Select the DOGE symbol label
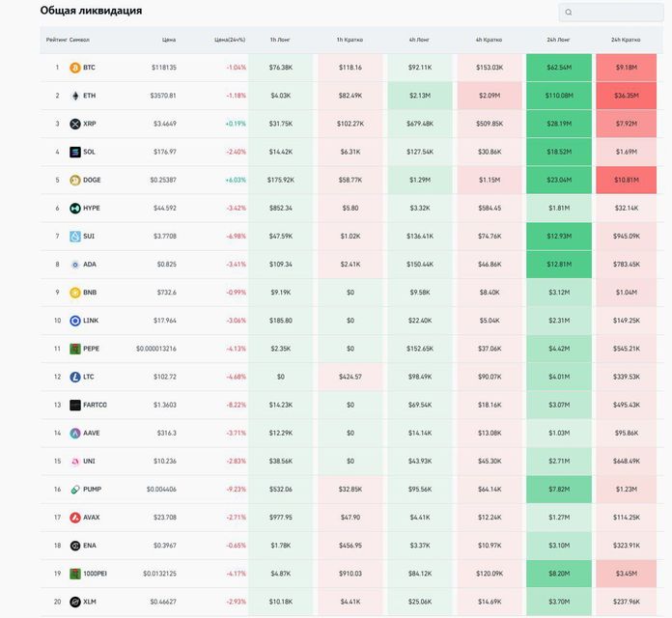 92,180
